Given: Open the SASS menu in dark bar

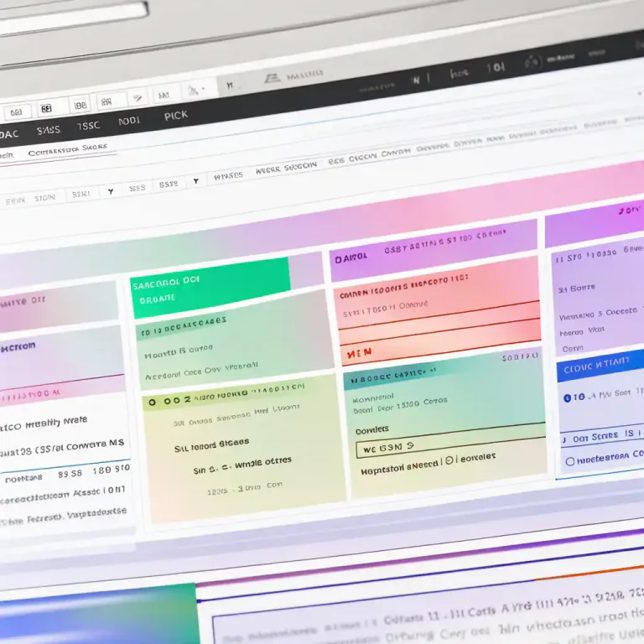Looking at the screenshot, I should 49,130.
